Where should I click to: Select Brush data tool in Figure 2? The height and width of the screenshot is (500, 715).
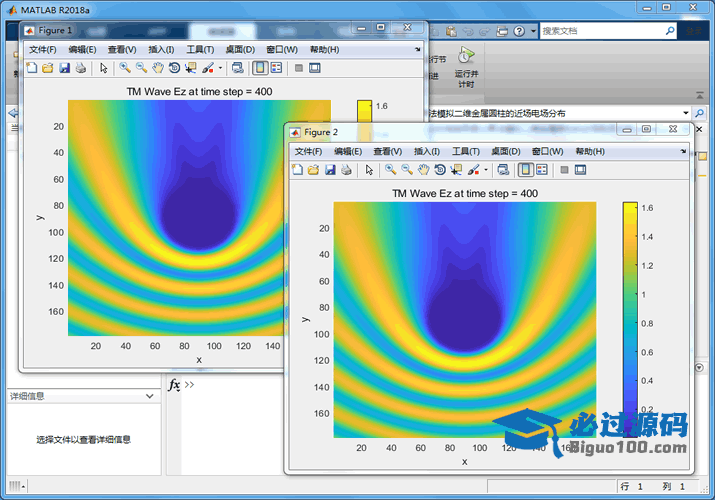(x=474, y=170)
